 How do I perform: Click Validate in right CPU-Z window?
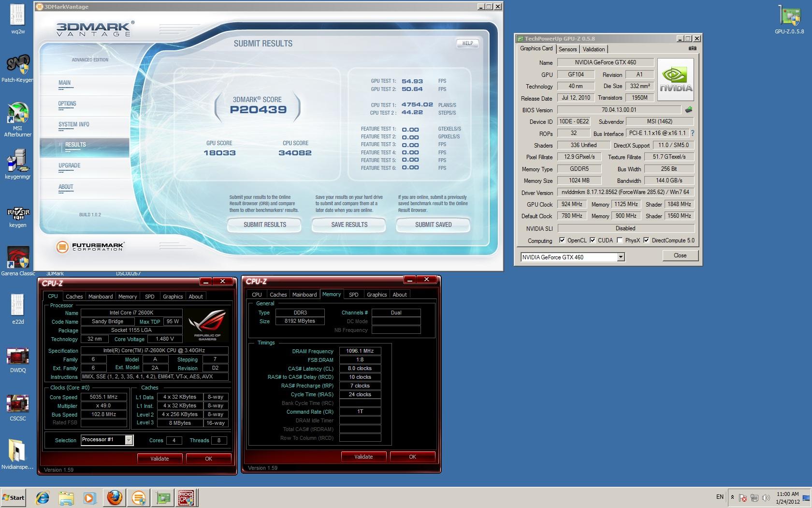pyautogui.click(x=363, y=457)
